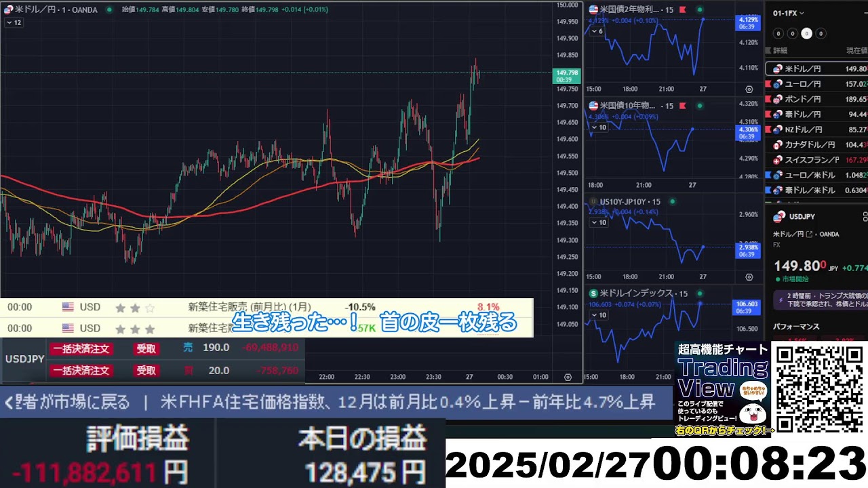Image resolution: width=868 pixels, height=488 pixels.
Task: Click second 一括決済注文 button in USDJPY row
Action: pyautogui.click(x=81, y=371)
